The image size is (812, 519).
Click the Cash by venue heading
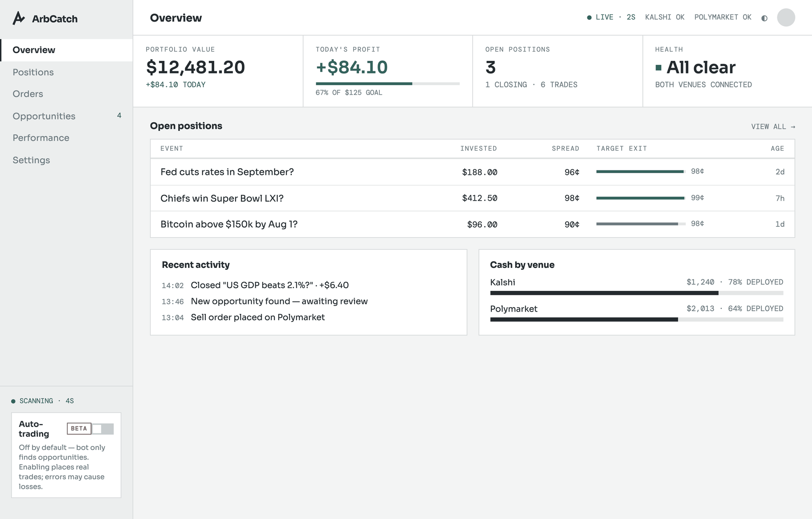click(x=522, y=265)
